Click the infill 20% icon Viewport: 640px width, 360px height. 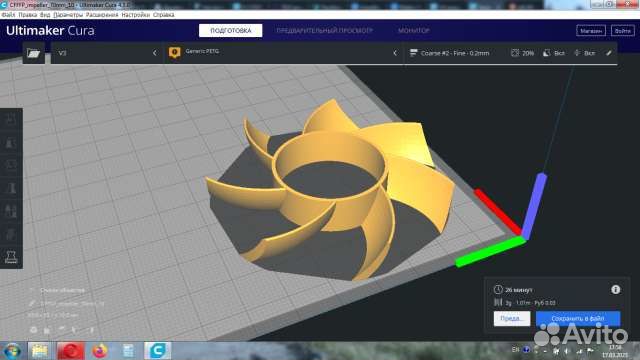tap(515, 53)
